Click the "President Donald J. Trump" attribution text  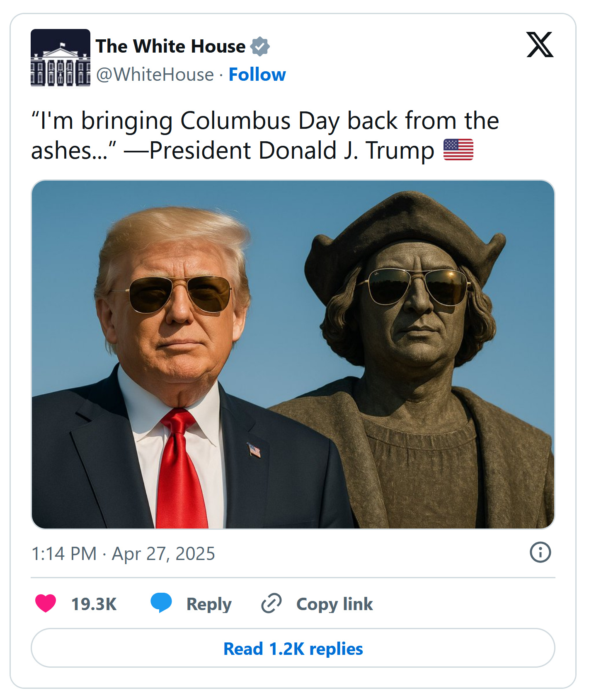(x=291, y=150)
